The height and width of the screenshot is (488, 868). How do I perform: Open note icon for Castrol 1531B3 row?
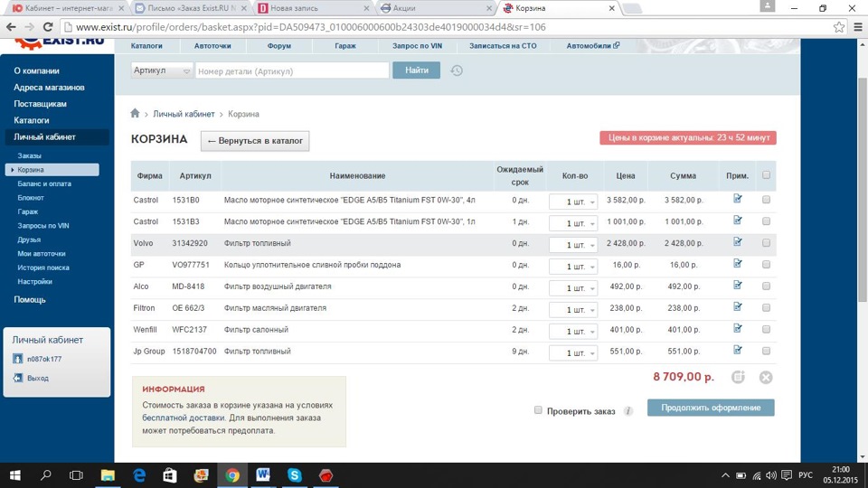tap(738, 220)
